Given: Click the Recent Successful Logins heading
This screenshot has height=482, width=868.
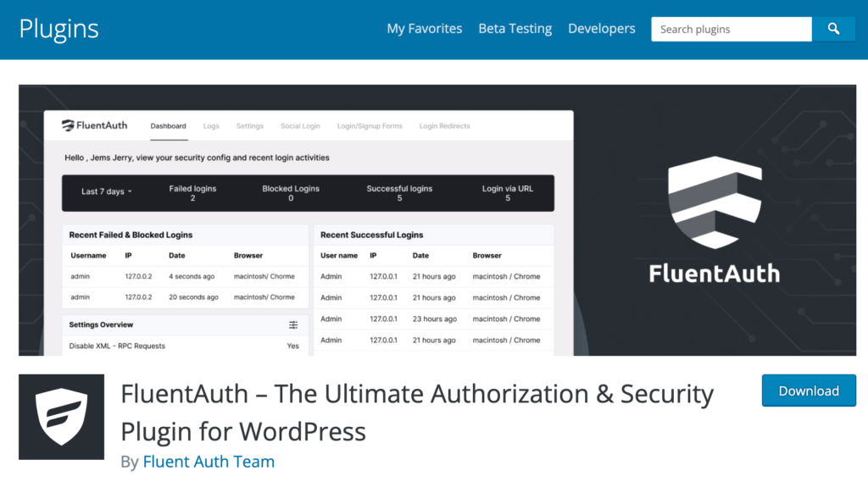Looking at the screenshot, I should (371, 235).
